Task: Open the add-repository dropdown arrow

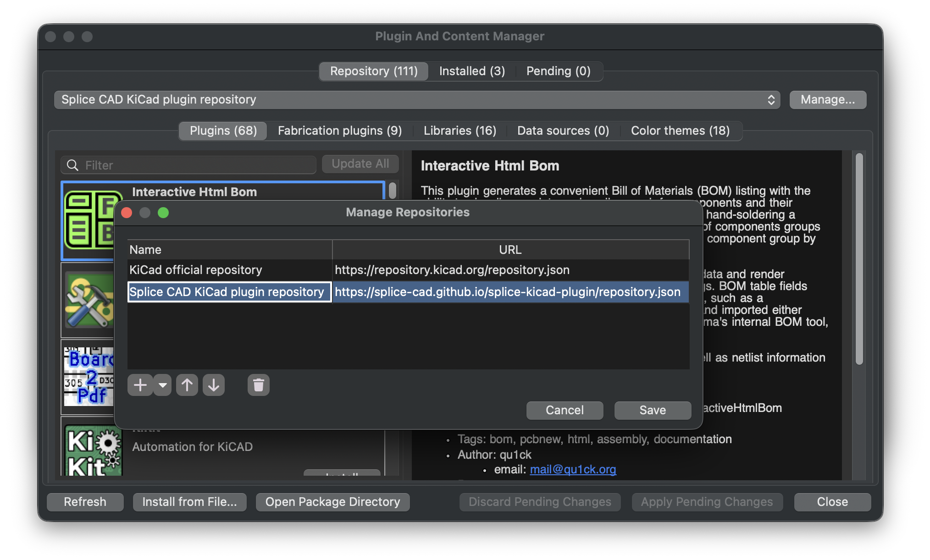Action: pos(162,385)
